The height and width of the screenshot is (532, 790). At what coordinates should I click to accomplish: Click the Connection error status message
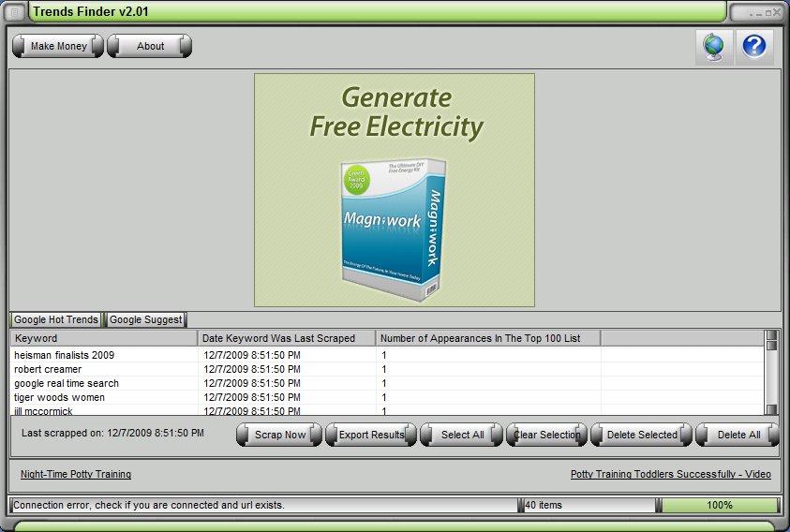(x=263, y=505)
